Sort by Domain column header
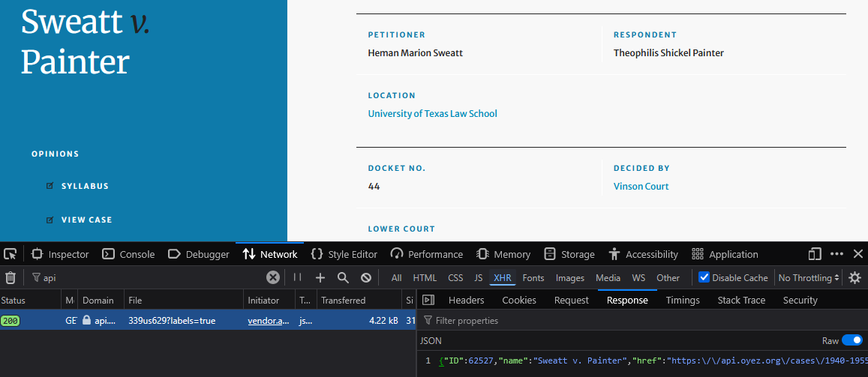The image size is (868, 377). point(101,300)
